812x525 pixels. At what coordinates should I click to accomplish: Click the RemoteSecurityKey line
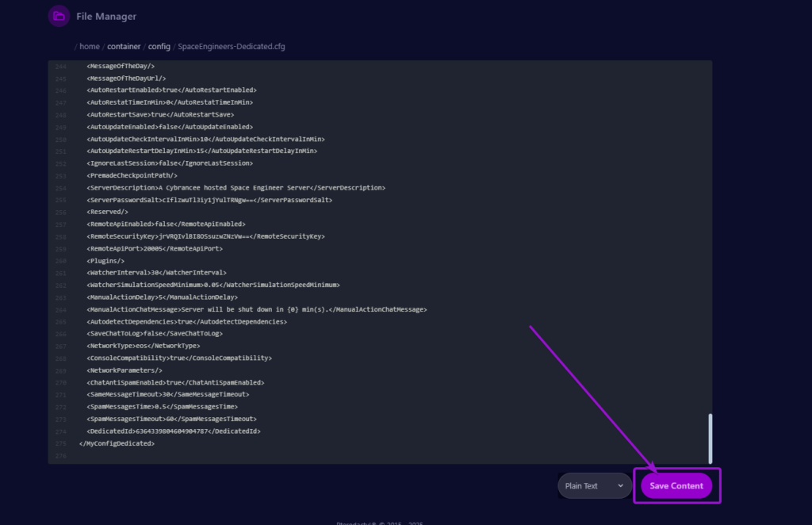205,236
